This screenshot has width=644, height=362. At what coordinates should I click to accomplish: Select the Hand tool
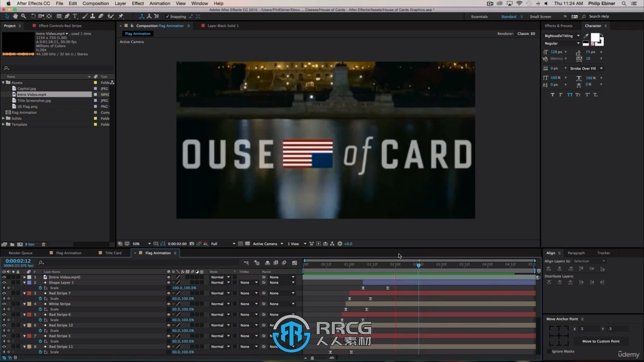(15, 16)
